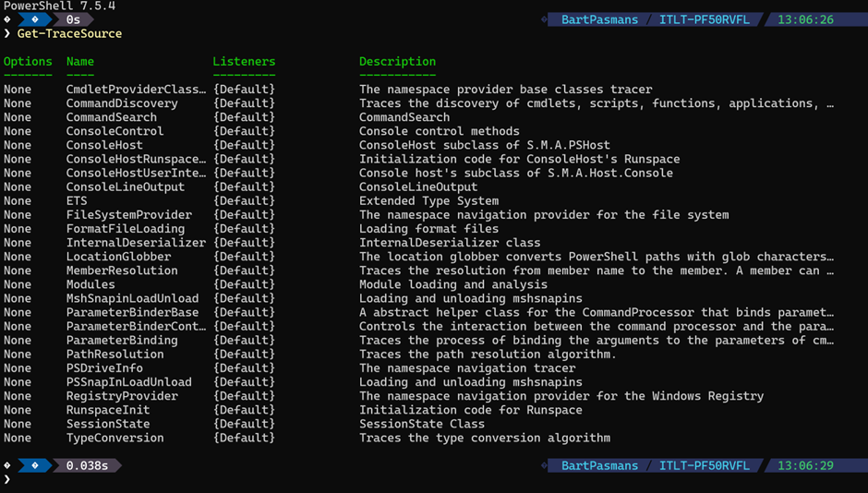Click the Get-TraceSource command text

click(x=69, y=34)
